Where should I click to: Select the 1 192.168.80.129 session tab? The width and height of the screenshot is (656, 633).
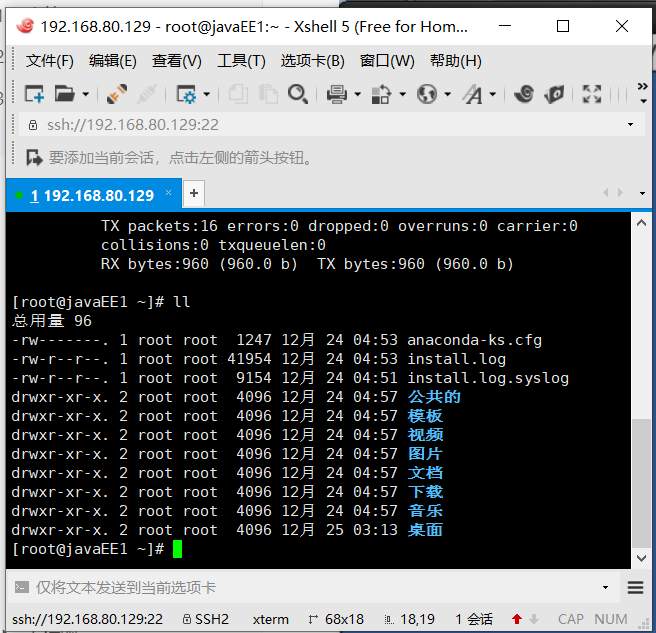(x=92, y=195)
